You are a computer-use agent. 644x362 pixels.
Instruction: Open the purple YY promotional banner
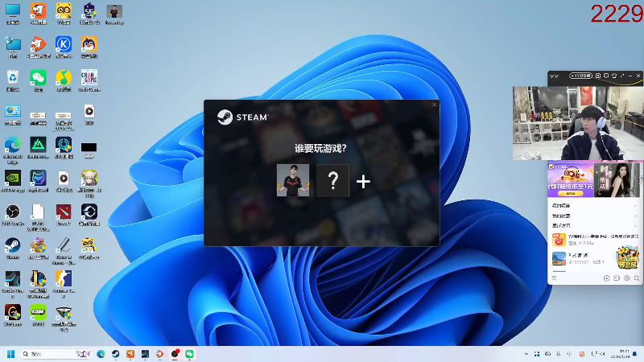(571, 179)
